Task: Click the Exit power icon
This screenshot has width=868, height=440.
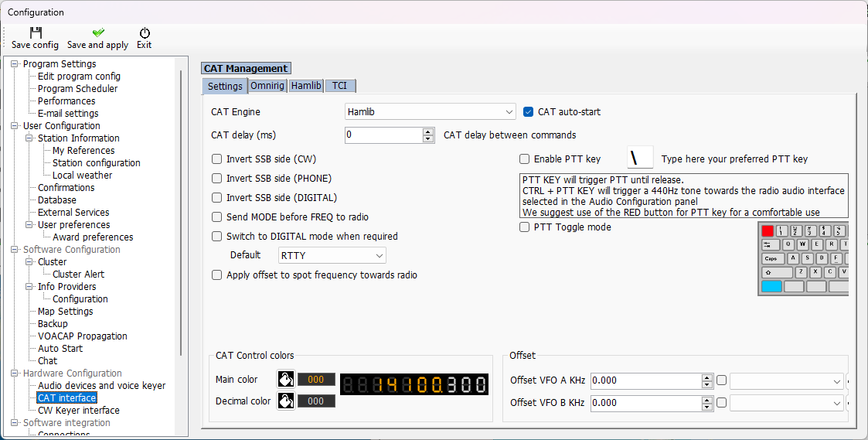Action: (x=145, y=32)
